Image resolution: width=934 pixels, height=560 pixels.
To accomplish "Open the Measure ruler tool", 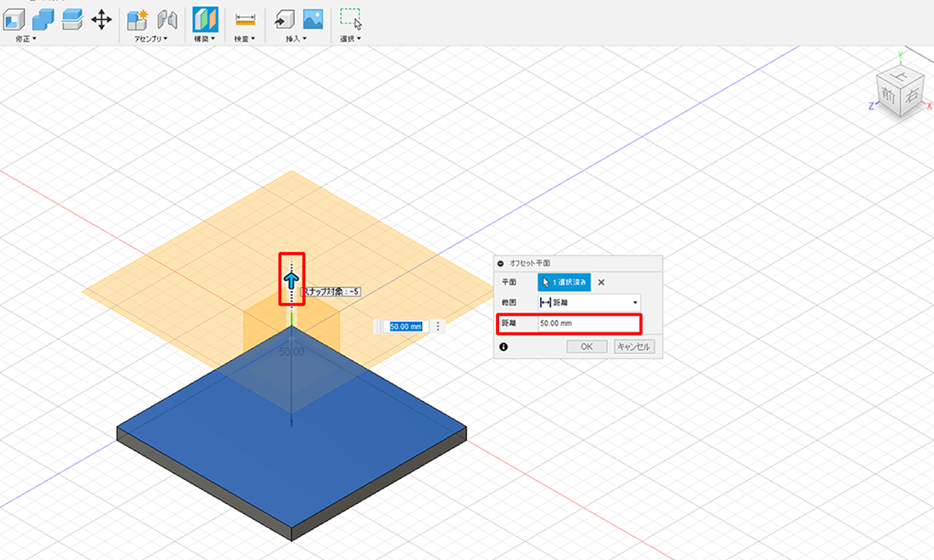I will 245,19.
